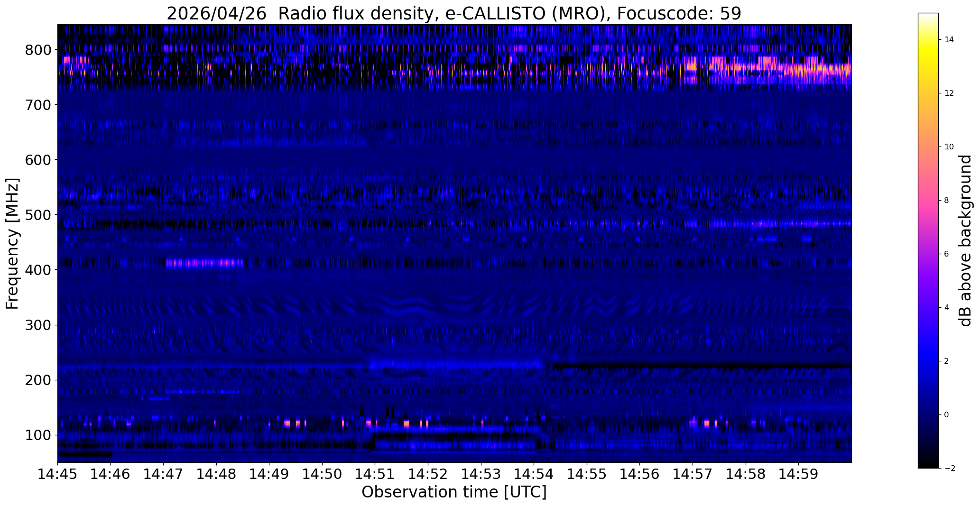The width and height of the screenshot is (980, 506).
Task: Click the colorbar tick label 2
Action: tap(947, 361)
